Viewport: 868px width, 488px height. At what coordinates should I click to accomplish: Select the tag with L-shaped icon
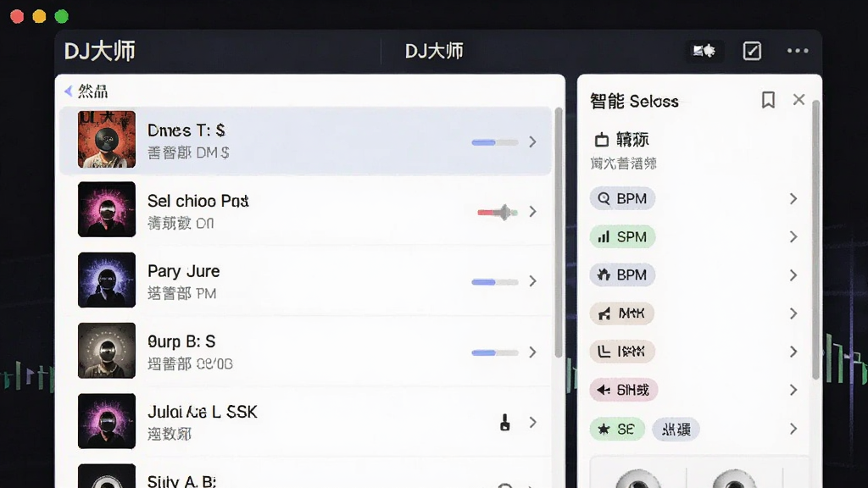621,352
